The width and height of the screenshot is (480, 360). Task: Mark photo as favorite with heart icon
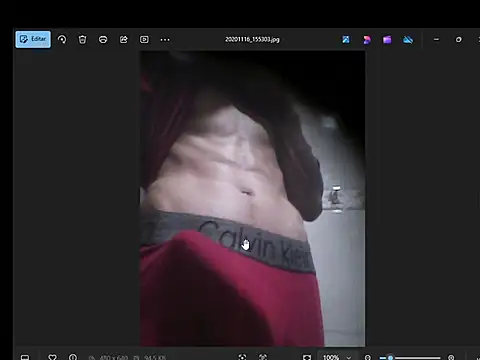coord(52,357)
